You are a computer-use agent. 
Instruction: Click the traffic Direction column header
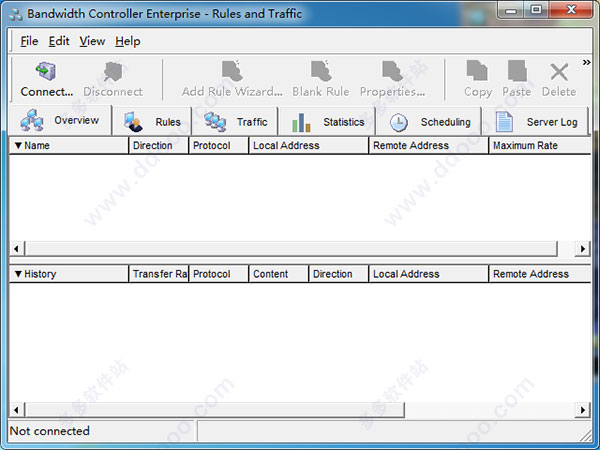click(339, 274)
